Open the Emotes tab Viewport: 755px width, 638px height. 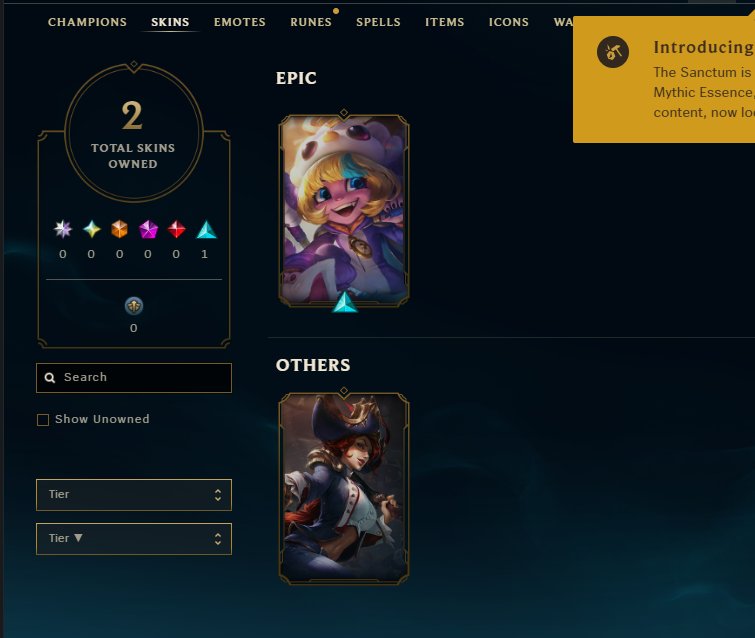point(240,22)
